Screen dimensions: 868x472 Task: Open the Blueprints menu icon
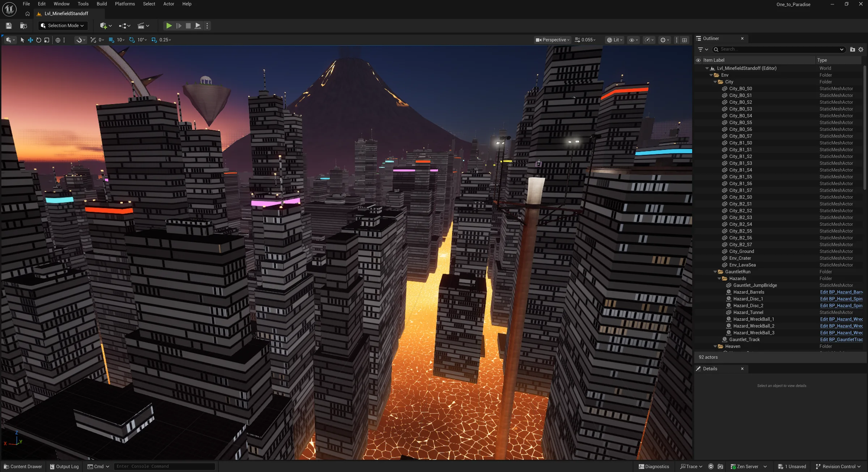tap(124, 26)
